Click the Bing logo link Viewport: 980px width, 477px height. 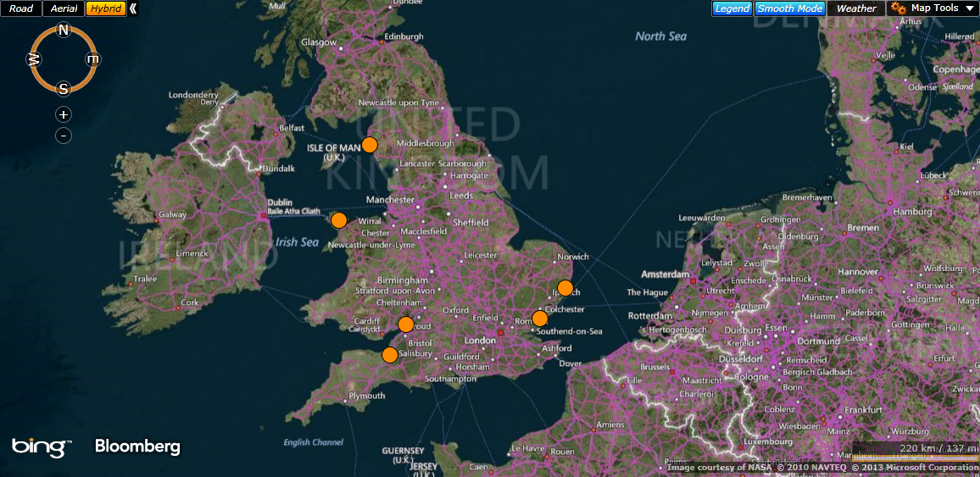[41, 446]
